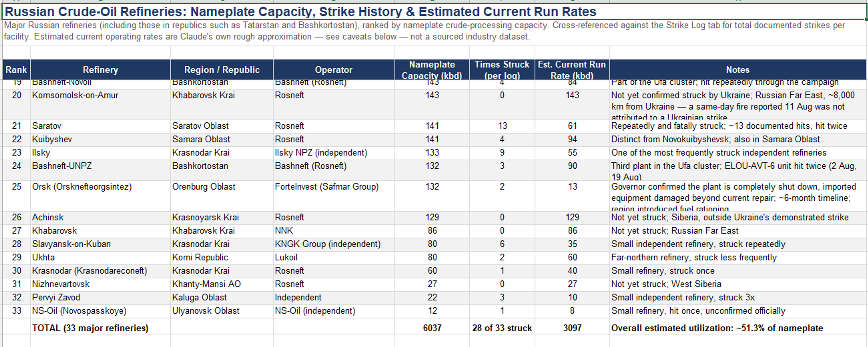Select the 'NS-Oil (Novospasskoye)' refinery cell
Viewport: 868px width, 347px height.
[x=100, y=311]
